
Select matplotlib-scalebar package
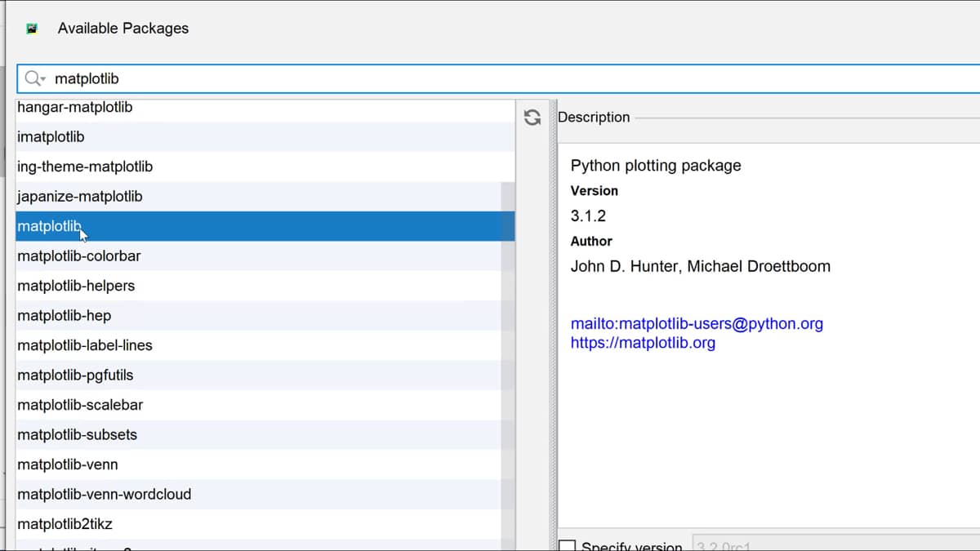265,405
